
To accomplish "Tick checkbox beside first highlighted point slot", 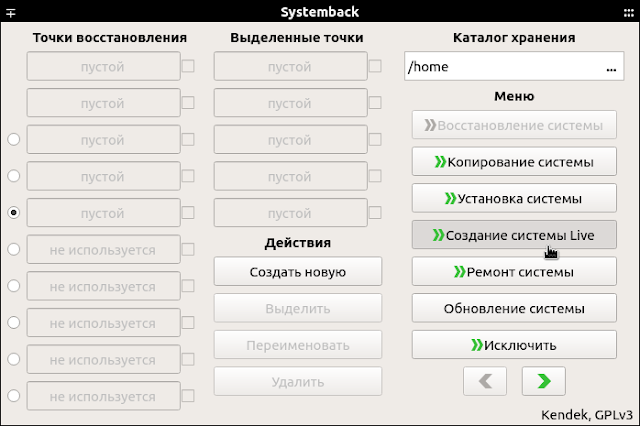I will [x=375, y=66].
